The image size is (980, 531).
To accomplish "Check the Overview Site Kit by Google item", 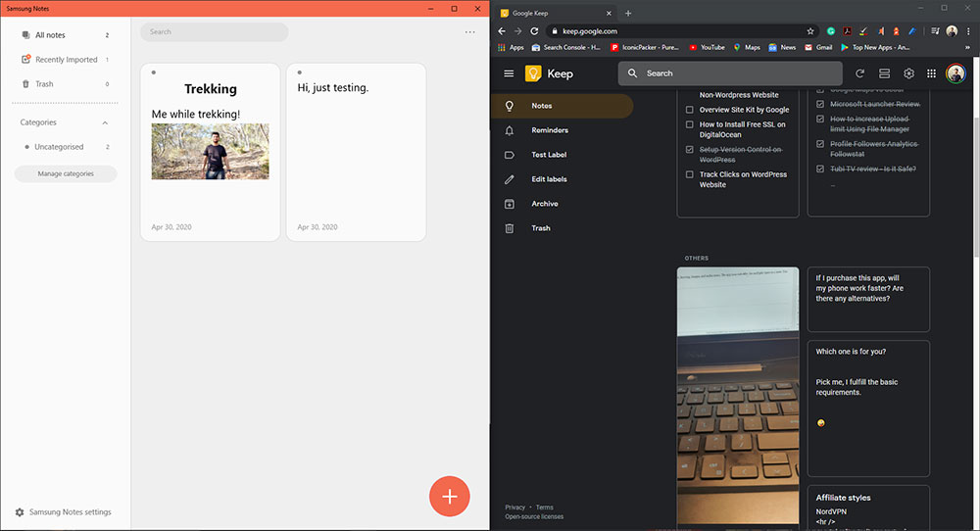I will pyautogui.click(x=689, y=110).
